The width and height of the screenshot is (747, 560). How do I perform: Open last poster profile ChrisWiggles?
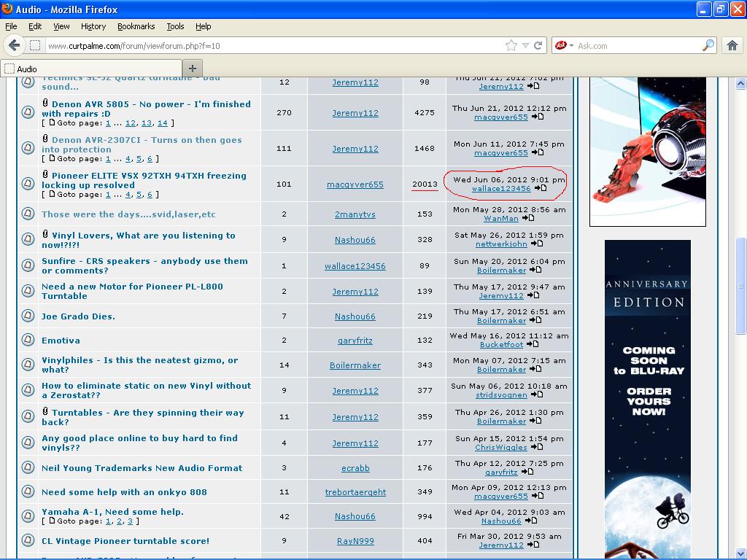(501, 447)
